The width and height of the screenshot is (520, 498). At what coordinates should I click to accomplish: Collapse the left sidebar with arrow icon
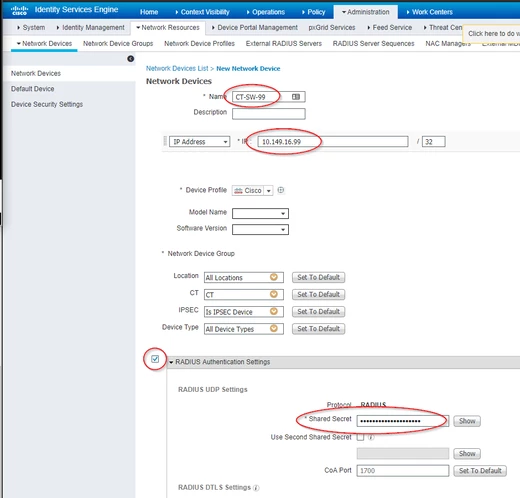131,59
